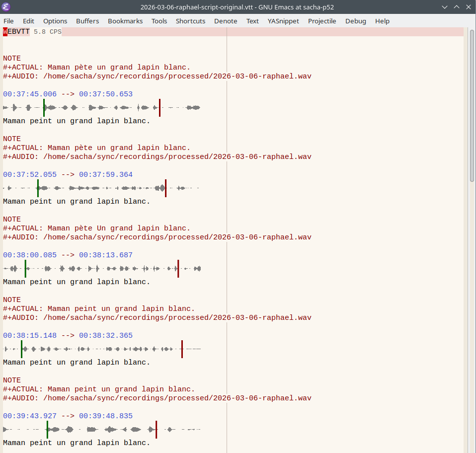
Task: Open the YASnippet menu
Action: (283, 21)
